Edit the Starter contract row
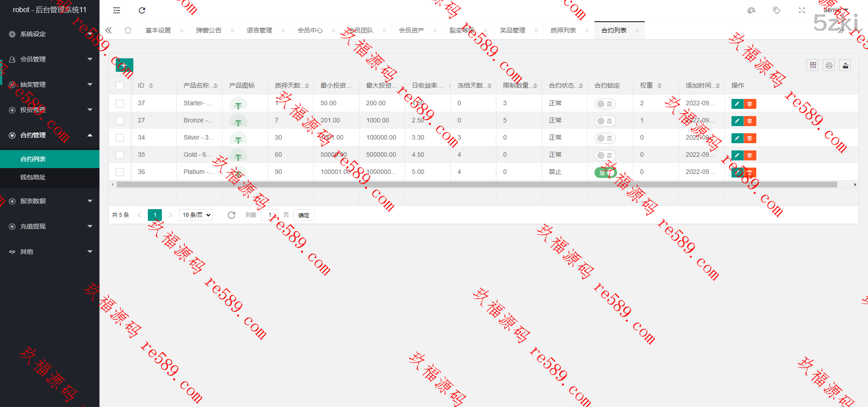The image size is (868, 407). [737, 104]
